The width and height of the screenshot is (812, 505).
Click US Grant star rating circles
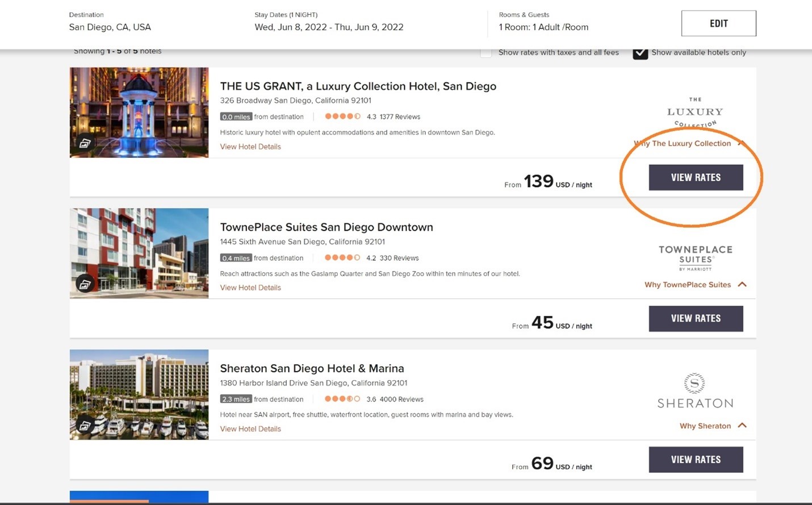342,116
